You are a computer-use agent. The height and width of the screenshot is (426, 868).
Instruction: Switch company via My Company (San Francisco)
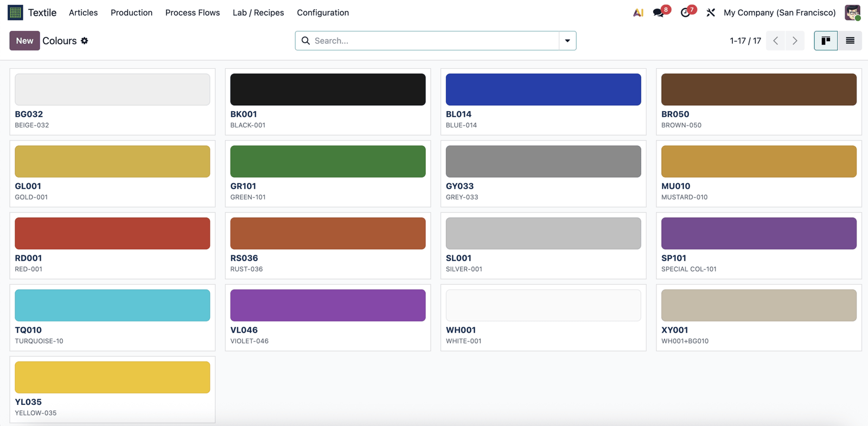(x=780, y=12)
